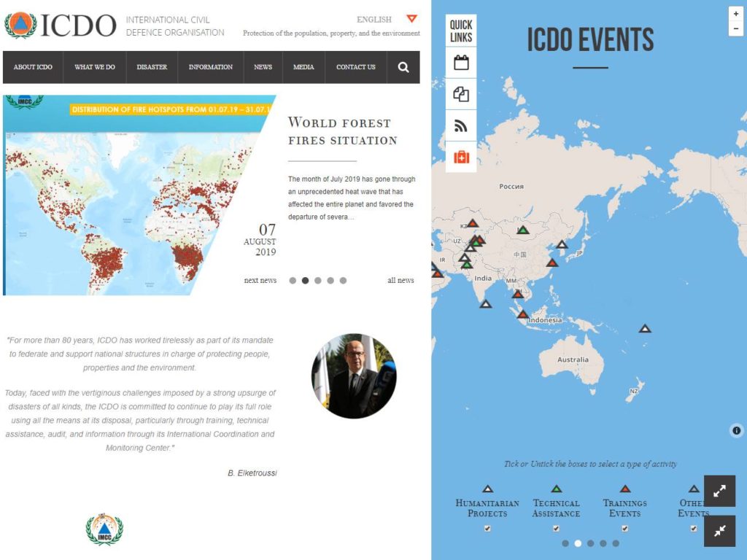Open the RSS feed quick link
747x560 pixels.
click(x=461, y=125)
